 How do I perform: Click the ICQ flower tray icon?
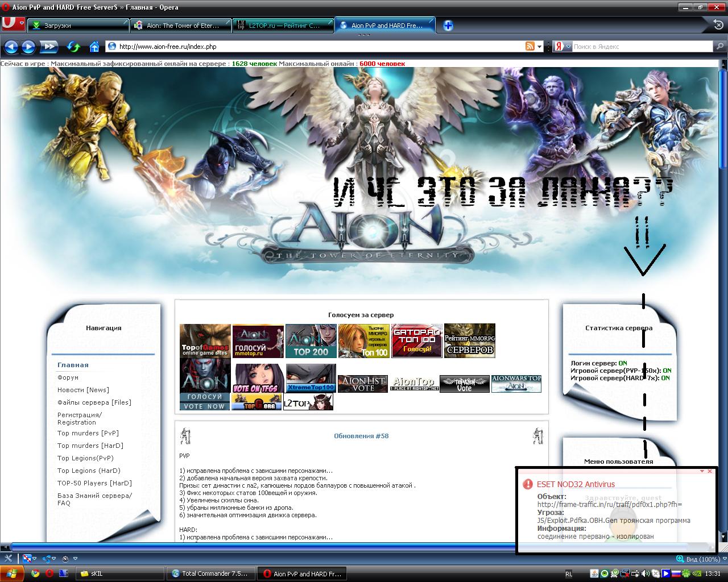click(x=686, y=573)
